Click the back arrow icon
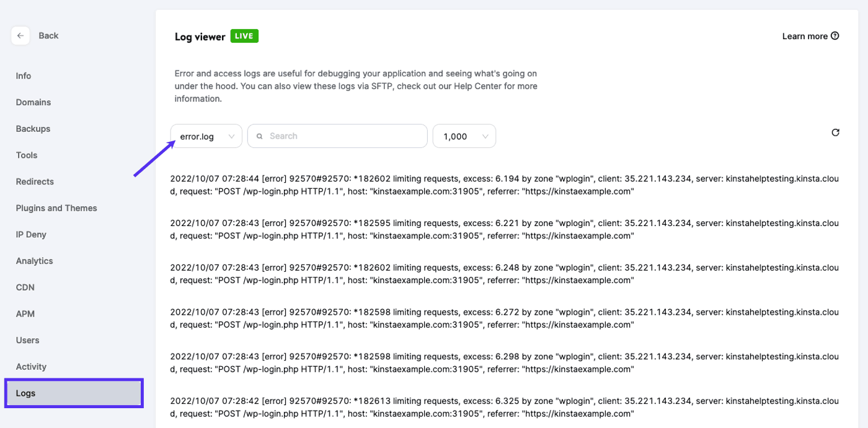 tap(20, 35)
